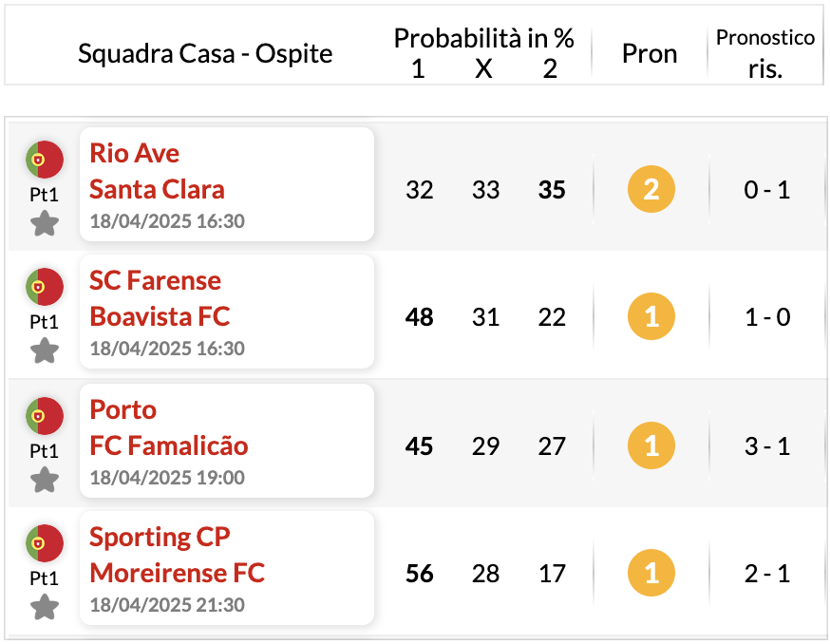Click Portugal flag beside Sporting CP
The height and width of the screenshot is (644, 830).
tap(45, 543)
